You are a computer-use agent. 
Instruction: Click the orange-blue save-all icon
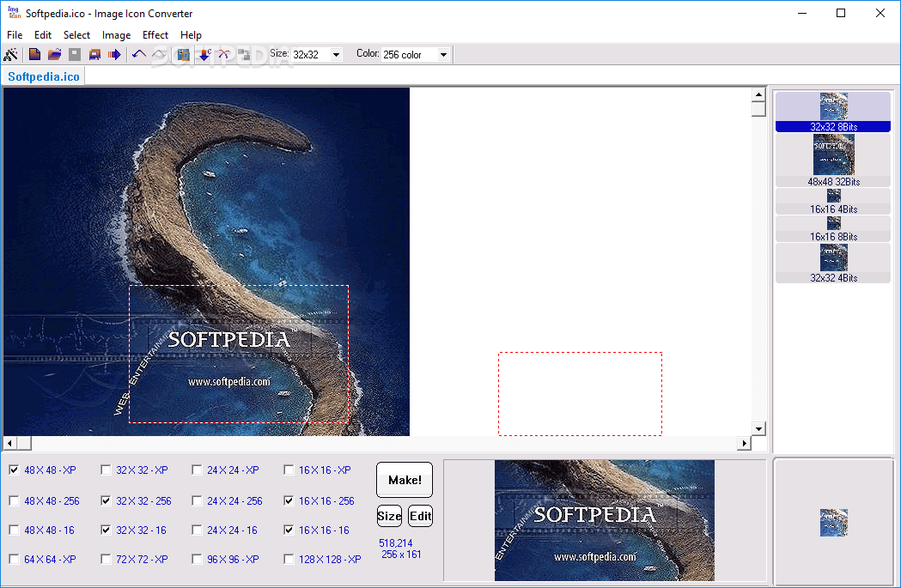(94, 55)
